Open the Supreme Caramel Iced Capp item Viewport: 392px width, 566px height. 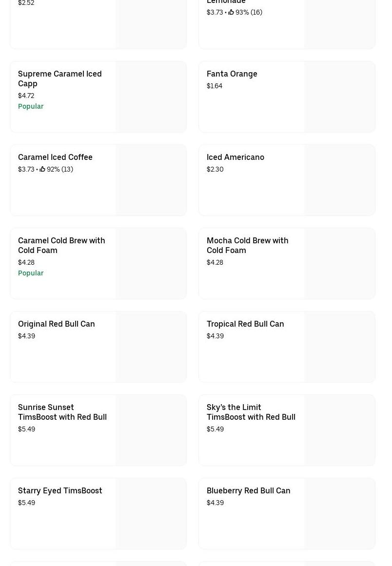point(59,78)
